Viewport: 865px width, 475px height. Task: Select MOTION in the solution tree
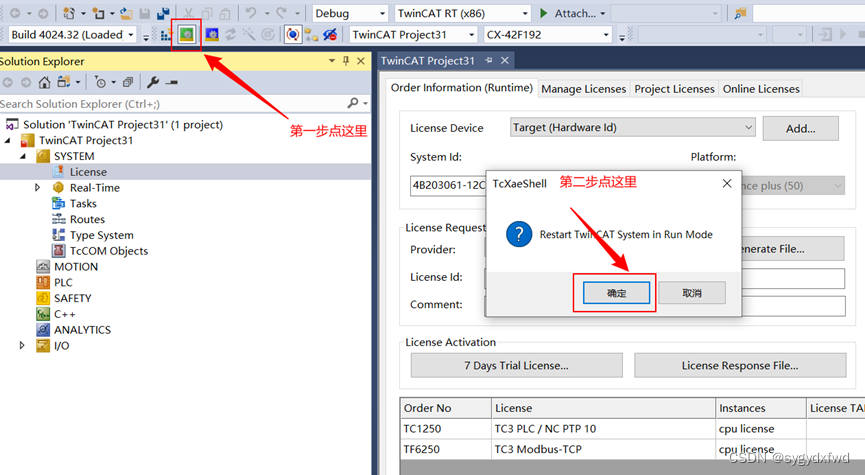pos(76,266)
